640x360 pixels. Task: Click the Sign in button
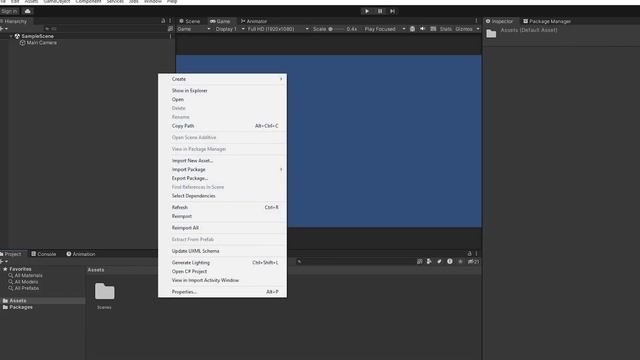pos(9,11)
